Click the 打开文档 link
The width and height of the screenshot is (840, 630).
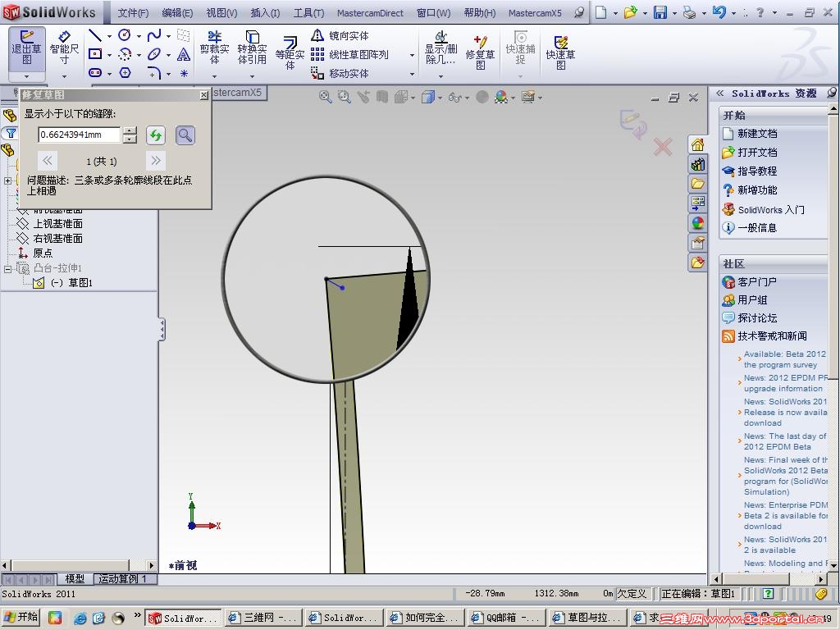click(757, 152)
